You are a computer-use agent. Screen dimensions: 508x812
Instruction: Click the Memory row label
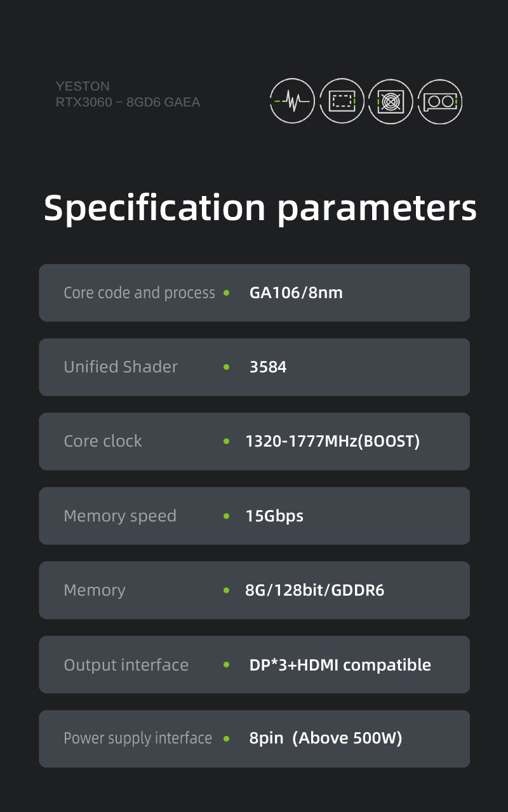[x=95, y=591]
